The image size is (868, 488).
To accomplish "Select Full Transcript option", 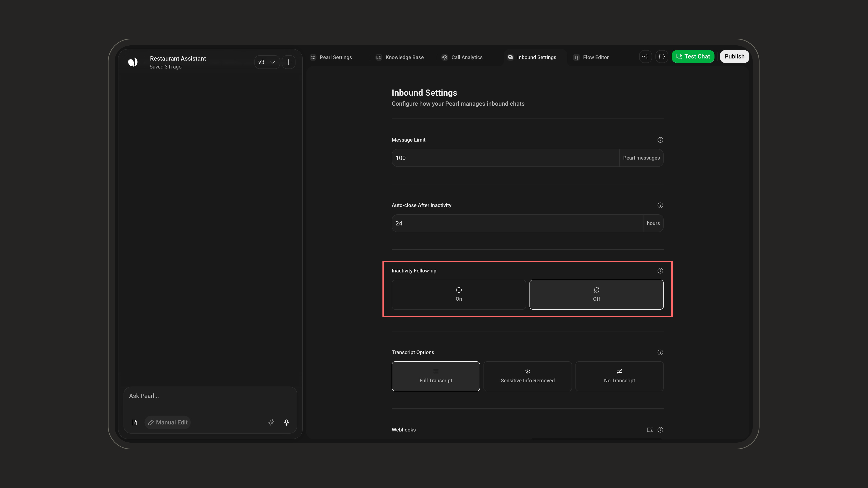I will pos(436,376).
